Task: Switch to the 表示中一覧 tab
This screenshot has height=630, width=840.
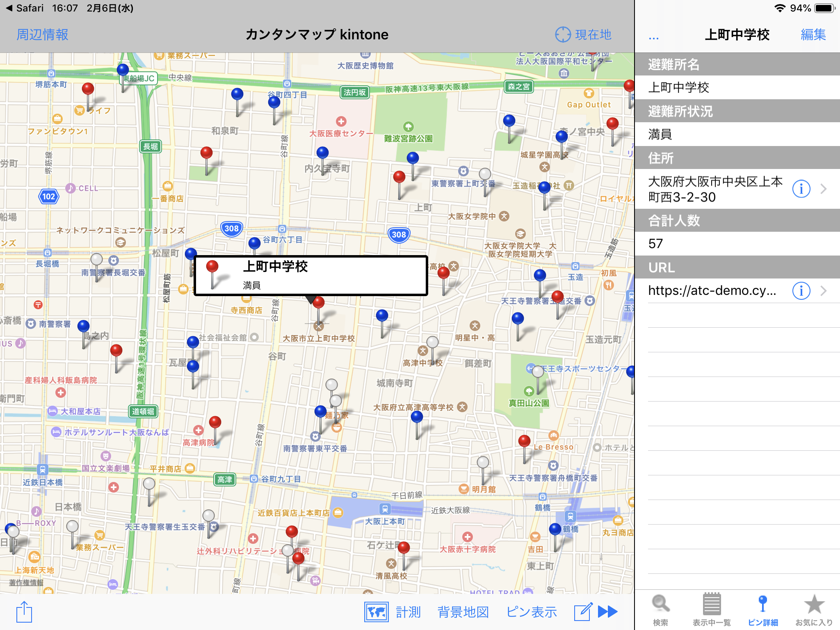Action: (712, 610)
